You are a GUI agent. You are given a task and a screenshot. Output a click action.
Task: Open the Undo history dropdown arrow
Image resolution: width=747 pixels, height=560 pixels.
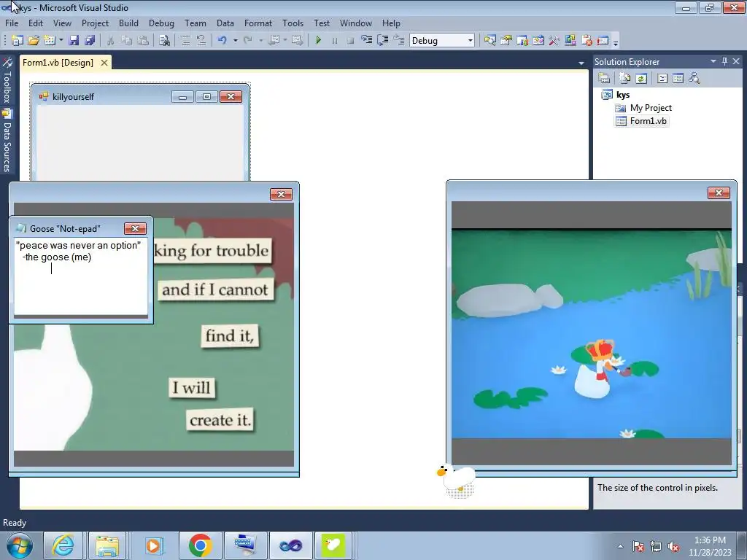(x=236, y=41)
